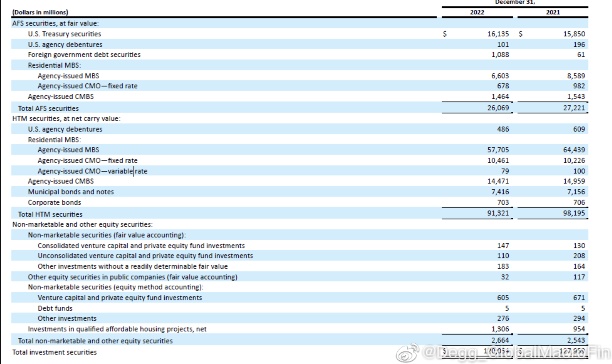
Task: Click the 26,069 total AFS value
Action: (x=498, y=108)
